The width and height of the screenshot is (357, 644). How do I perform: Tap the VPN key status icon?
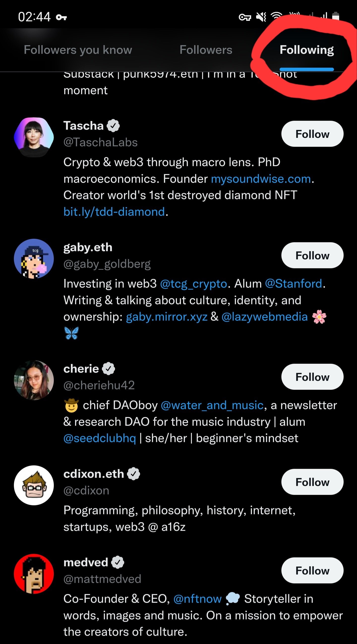click(245, 17)
